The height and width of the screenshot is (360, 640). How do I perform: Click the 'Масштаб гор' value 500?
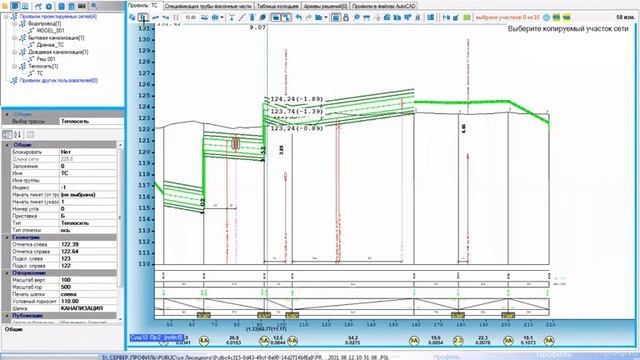coord(88,287)
